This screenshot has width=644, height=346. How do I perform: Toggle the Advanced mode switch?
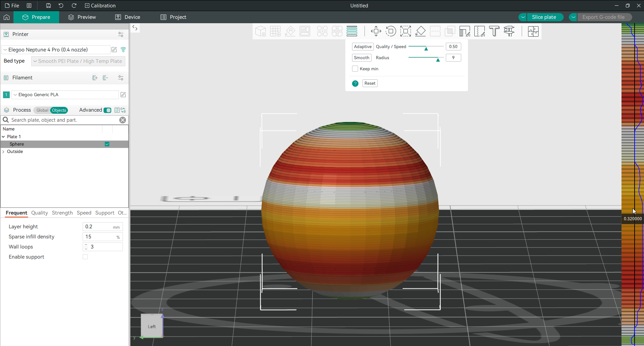click(108, 110)
